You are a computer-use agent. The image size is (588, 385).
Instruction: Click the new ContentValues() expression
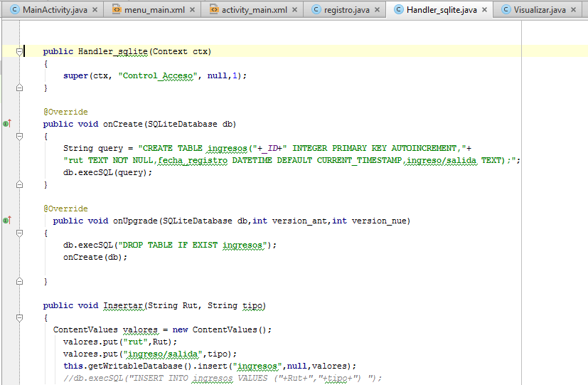point(220,329)
